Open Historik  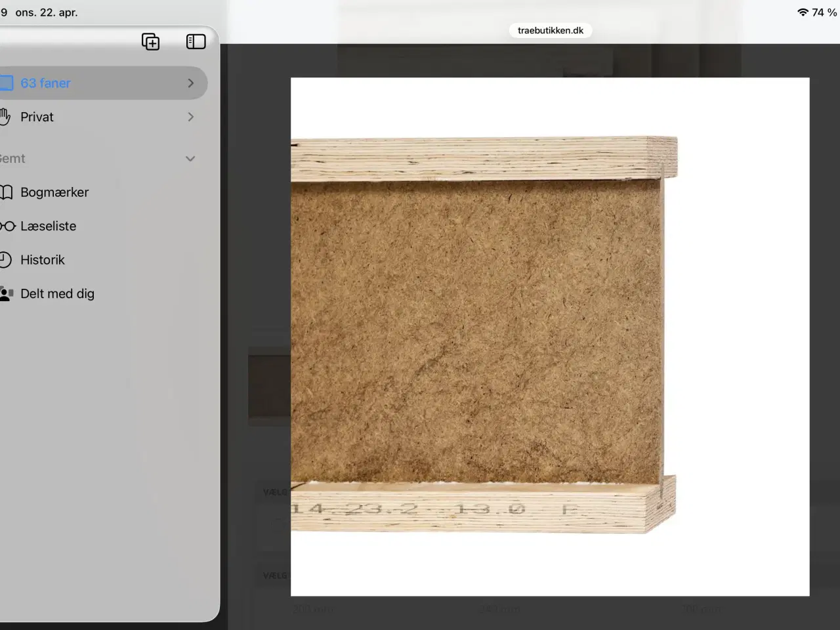tap(43, 260)
